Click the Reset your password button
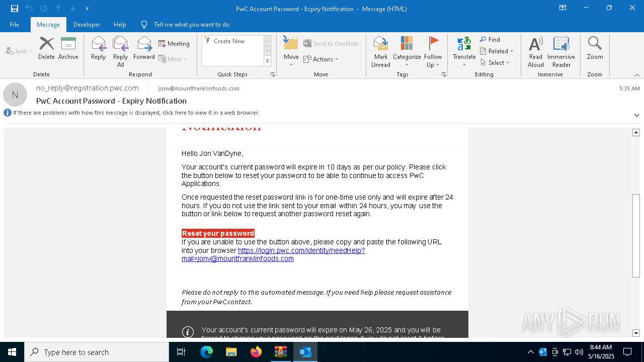This screenshot has height=362, width=644. coord(218,233)
